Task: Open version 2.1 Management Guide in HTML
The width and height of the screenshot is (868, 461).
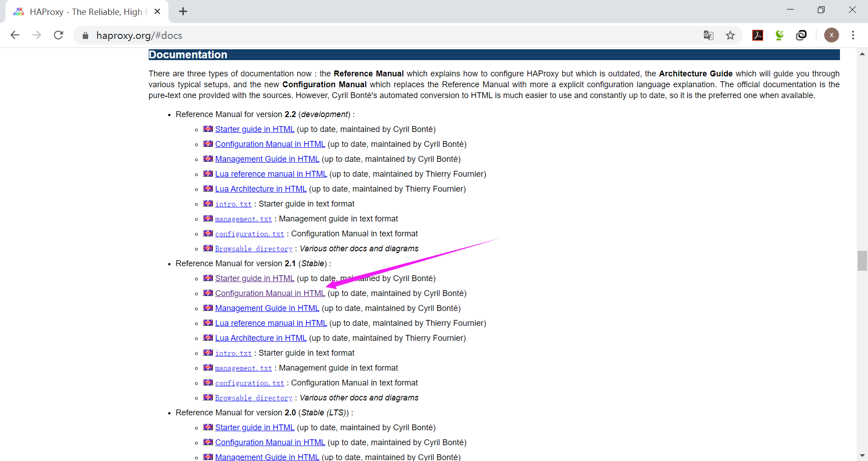Action: click(x=267, y=308)
